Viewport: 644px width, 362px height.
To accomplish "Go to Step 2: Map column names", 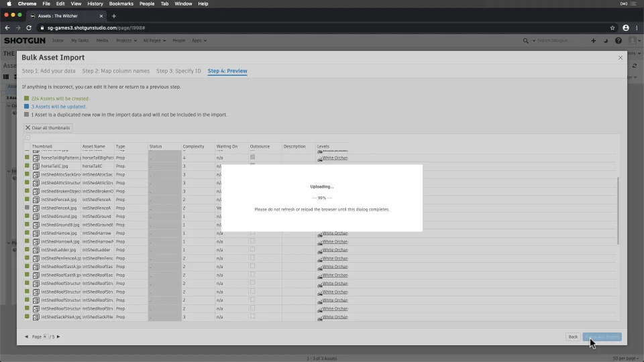I will 116,71.
